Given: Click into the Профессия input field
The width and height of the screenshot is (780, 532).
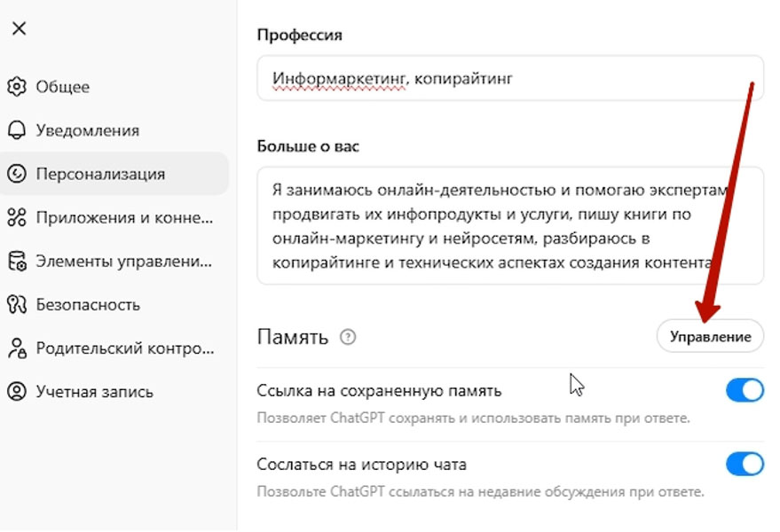Looking at the screenshot, I should 509,79.
